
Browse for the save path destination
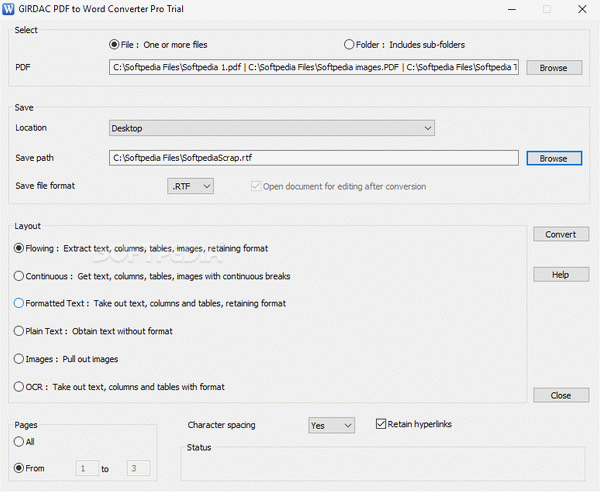click(554, 158)
